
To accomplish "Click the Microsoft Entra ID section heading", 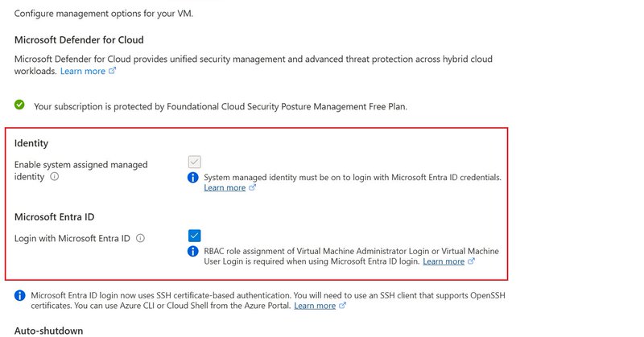I will click(54, 216).
